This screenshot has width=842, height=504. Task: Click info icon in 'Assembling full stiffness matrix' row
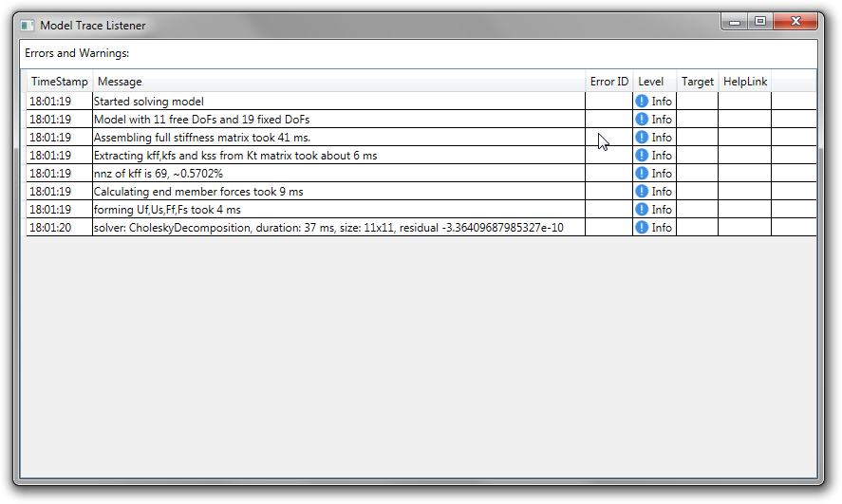642,138
